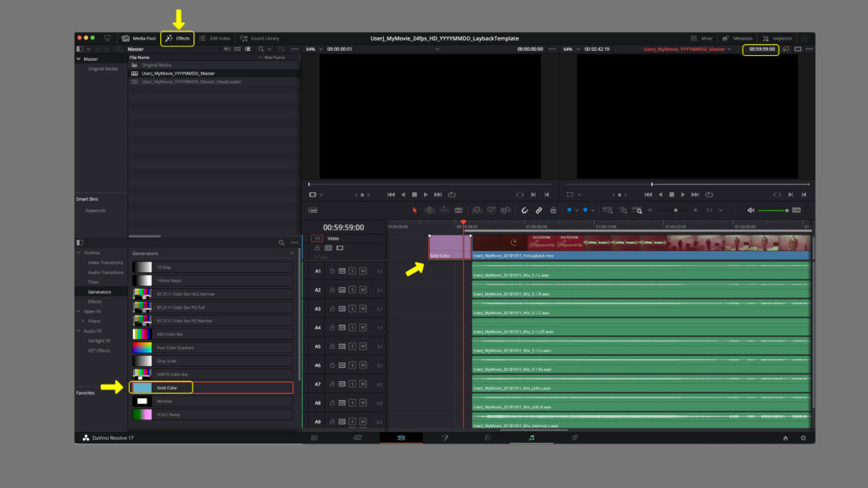Open the Effects panel three-dot options menu

[294, 242]
